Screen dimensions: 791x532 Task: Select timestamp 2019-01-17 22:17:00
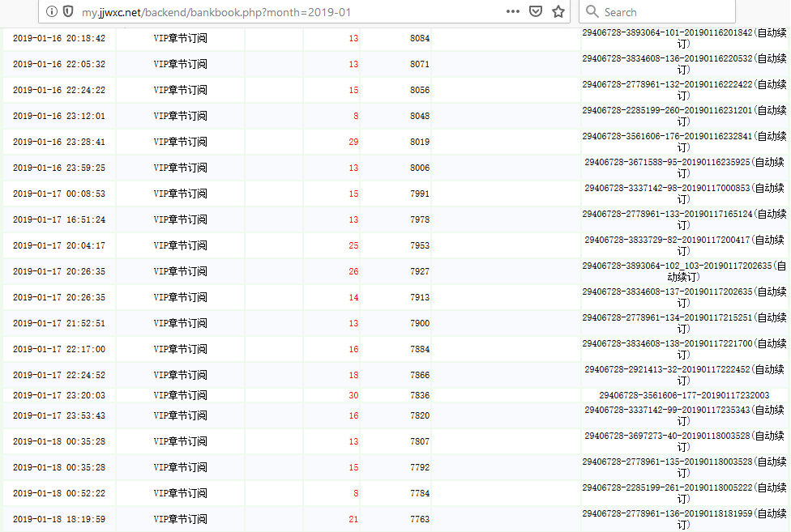[59, 349]
